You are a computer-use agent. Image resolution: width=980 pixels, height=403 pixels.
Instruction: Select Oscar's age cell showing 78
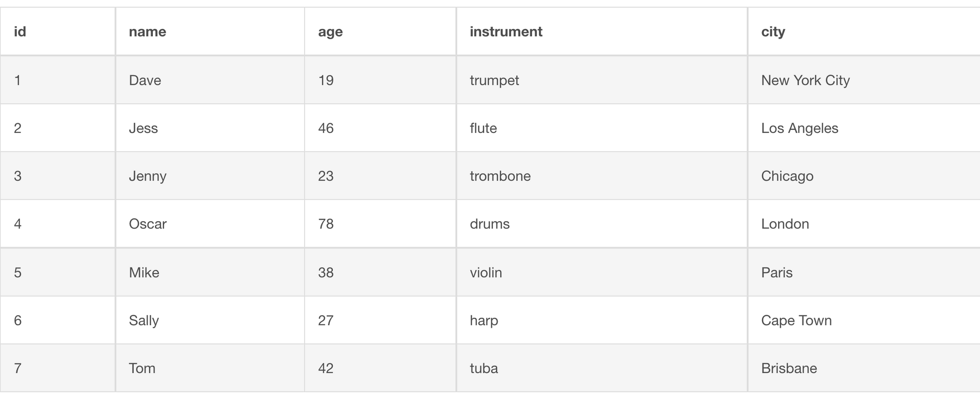coord(380,224)
